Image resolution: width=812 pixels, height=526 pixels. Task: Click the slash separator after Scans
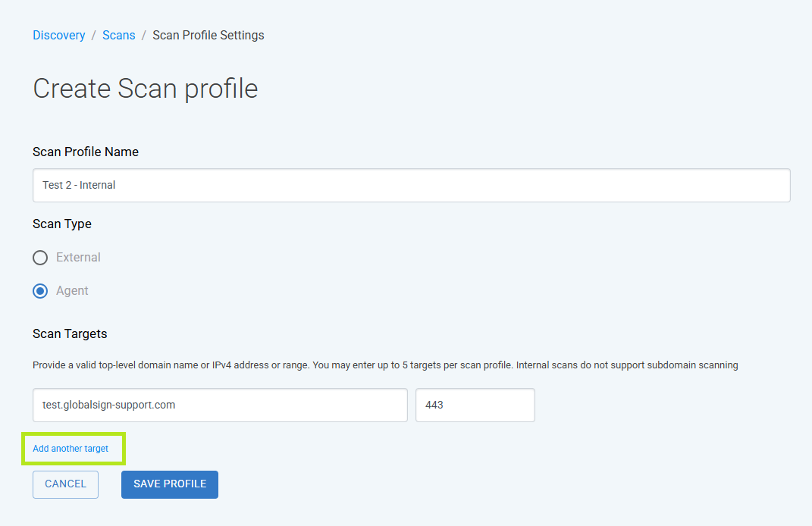pos(144,35)
